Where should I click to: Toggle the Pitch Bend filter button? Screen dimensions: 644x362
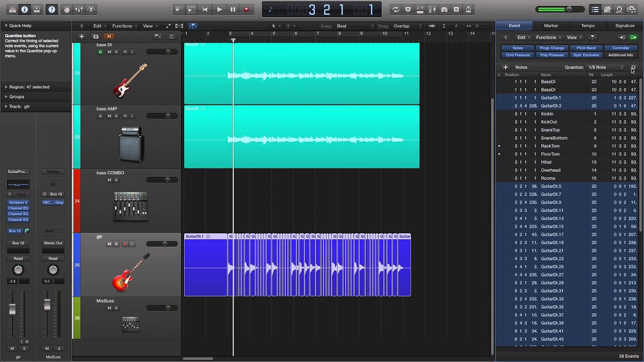[x=586, y=48]
